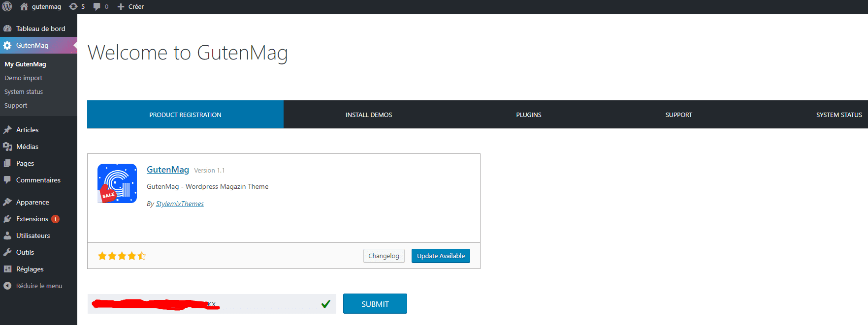The width and height of the screenshot is (868, 325).
Task: Open the Support tab
Action: (678, 115)
